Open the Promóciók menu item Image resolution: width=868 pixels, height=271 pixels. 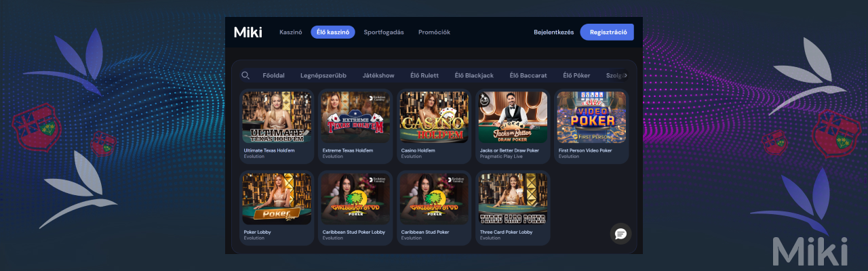coord(434,32)
